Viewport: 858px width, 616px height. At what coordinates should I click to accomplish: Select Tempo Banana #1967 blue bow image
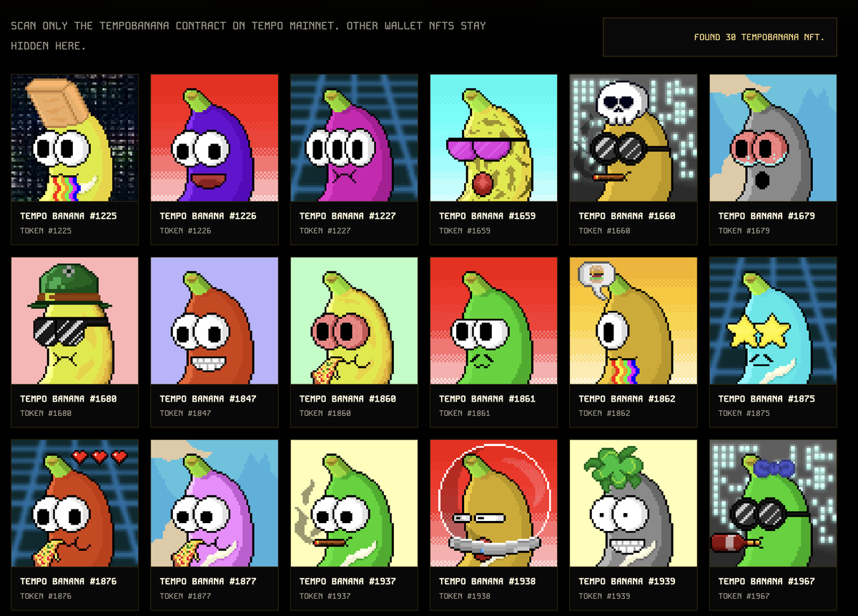(773, 504)
